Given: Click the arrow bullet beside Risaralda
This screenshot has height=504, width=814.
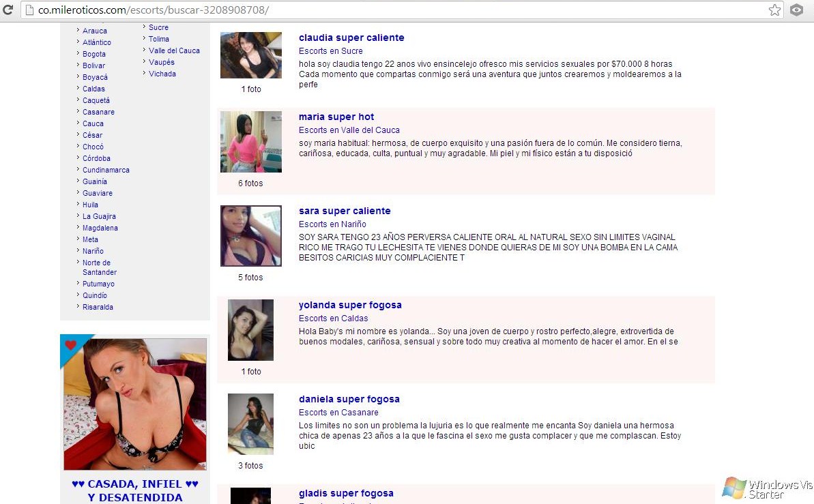Looking at the screenshot, I should [78, 307].
